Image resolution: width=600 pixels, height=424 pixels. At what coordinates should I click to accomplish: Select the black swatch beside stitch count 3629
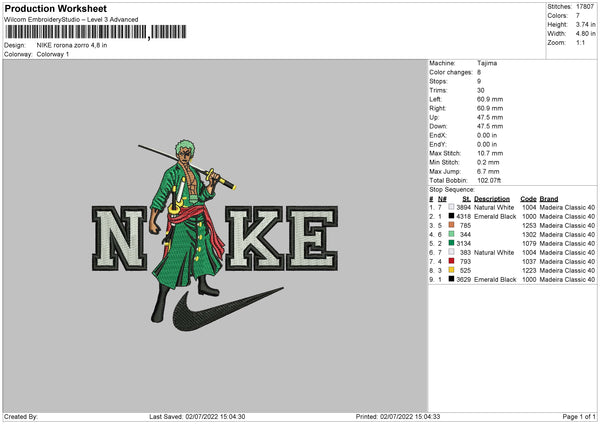pyautogui.click(x=452, y=279)
